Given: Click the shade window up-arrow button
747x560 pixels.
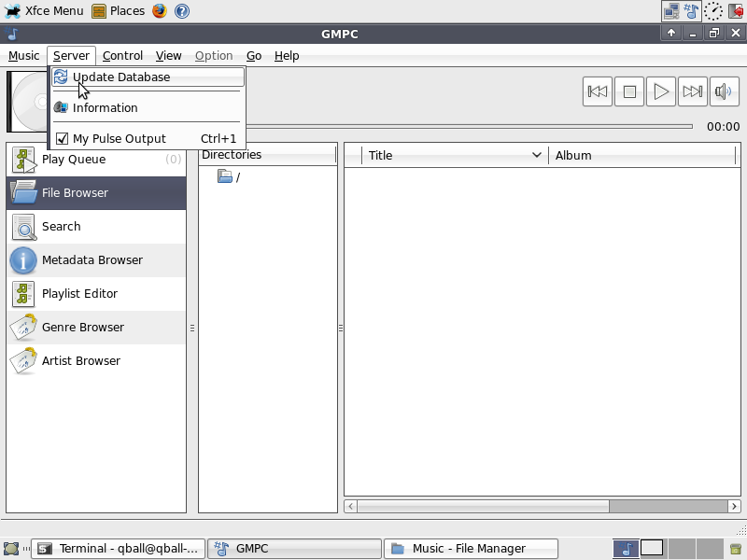Looking at the screenshot, I should point(671,34).
